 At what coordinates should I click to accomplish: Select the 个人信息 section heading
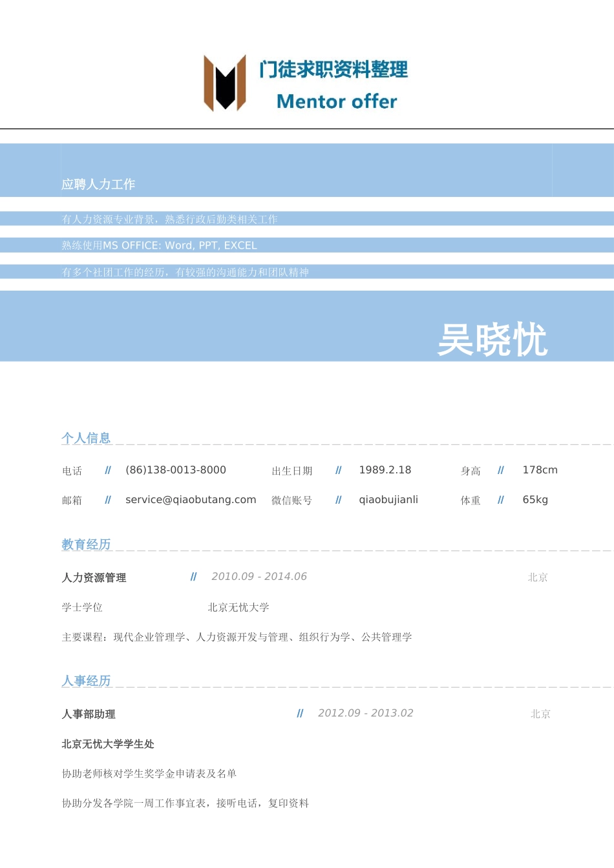(x=86, y=438)
